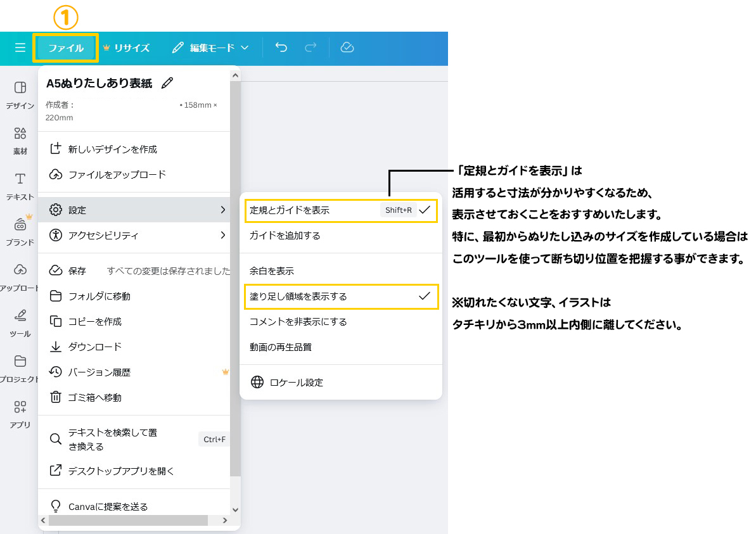Click the file menu horizontal scrollbar
756x534 pixels.
(128, 520)
